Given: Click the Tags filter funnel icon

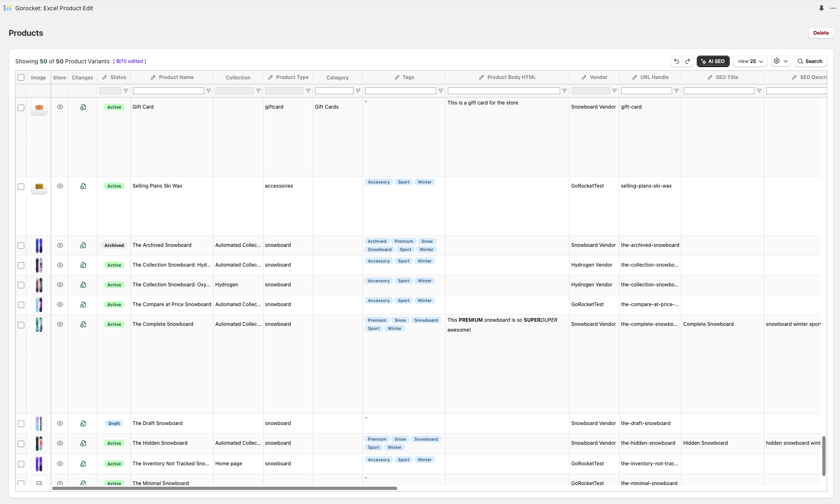Looking at the screenshot, I should point(441,91).
